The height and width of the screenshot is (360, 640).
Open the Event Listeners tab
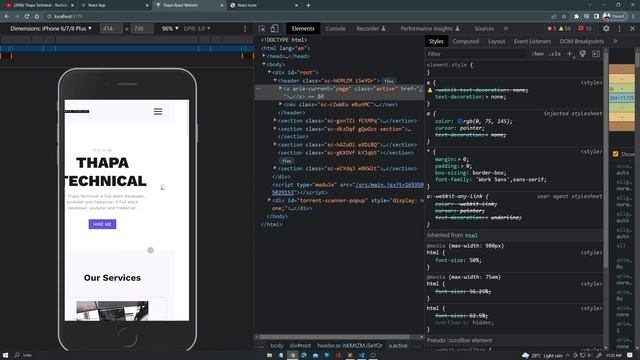pyautogui.click(x=532, y=41)
